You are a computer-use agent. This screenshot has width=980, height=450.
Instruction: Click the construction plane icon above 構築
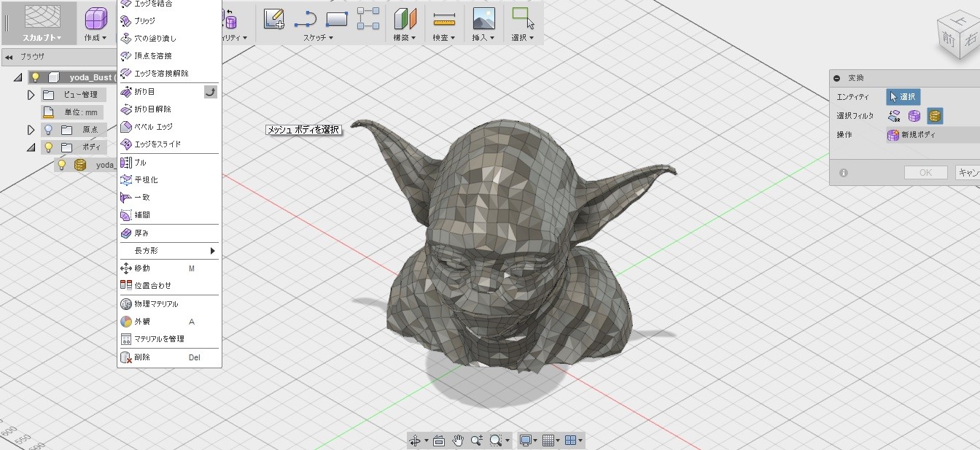pos(405,19)
